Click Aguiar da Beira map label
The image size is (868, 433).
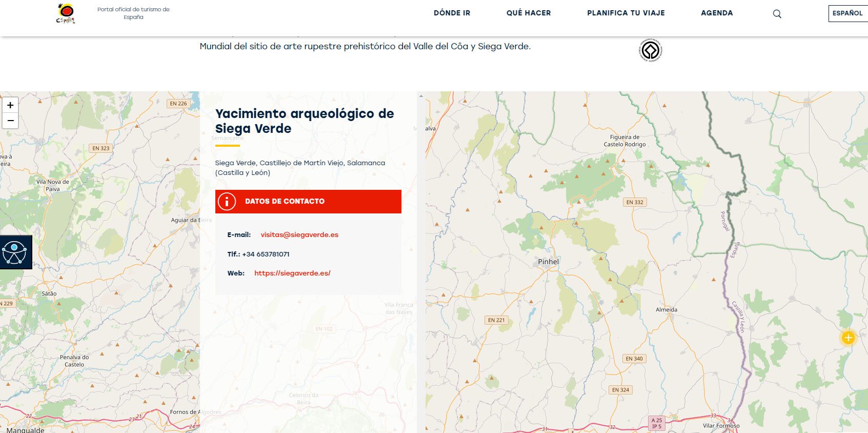coord(191,220)
